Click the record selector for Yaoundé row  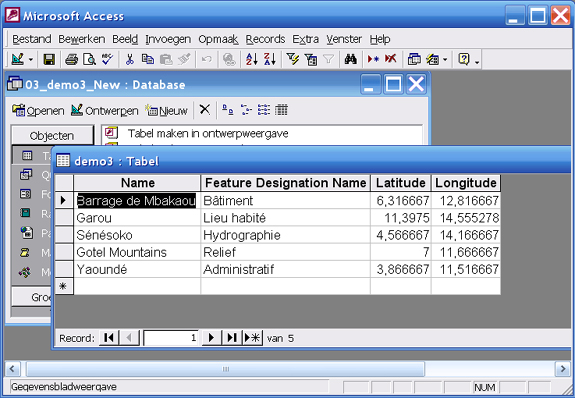pyautogui.click(x=64, y=270)
